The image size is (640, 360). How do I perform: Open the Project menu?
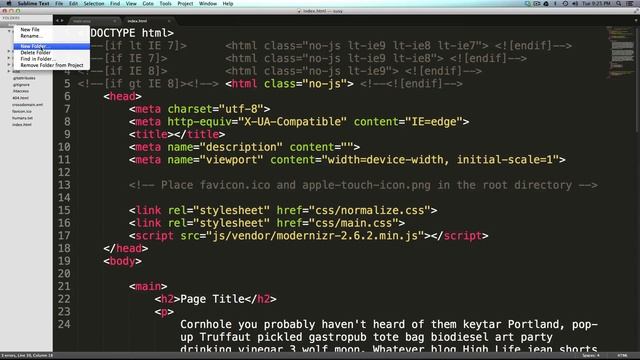coord(185,4)
